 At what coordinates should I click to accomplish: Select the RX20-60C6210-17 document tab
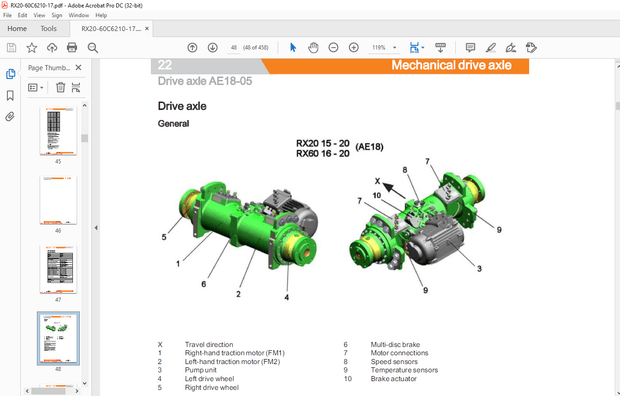tap(111, 29)
